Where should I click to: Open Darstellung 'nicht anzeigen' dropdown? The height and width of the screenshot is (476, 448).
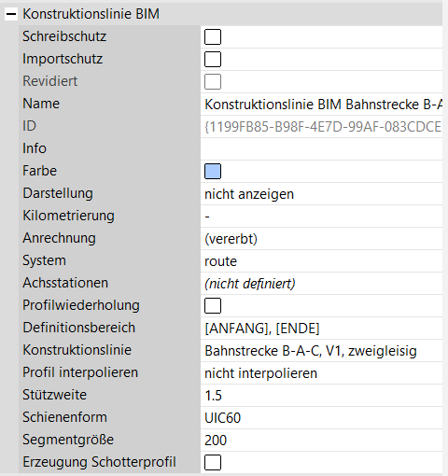click(x=322, y=194)
